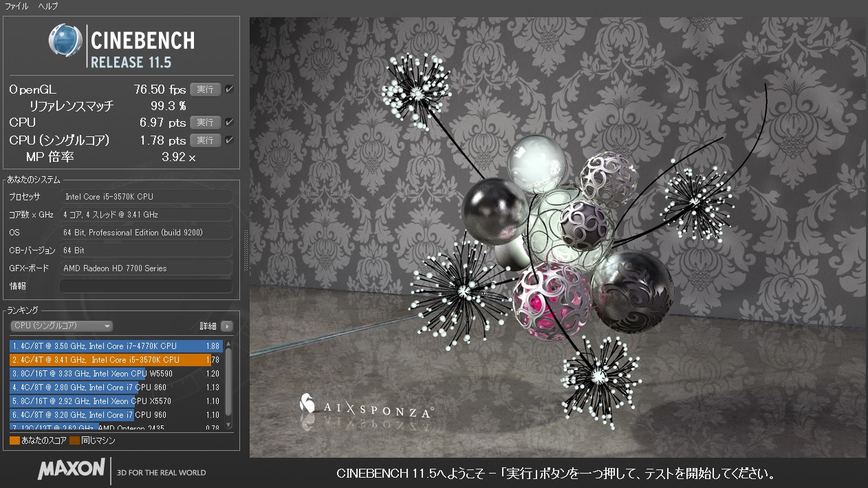Open the ranking type dropdown
The image size is (868, 488).
click(x=61, y=326)
